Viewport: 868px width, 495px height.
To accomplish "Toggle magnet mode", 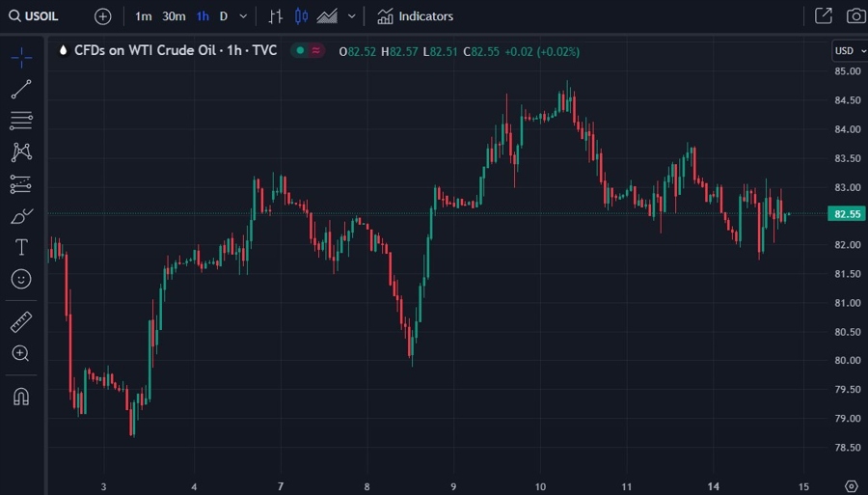I will coord(21,397).
